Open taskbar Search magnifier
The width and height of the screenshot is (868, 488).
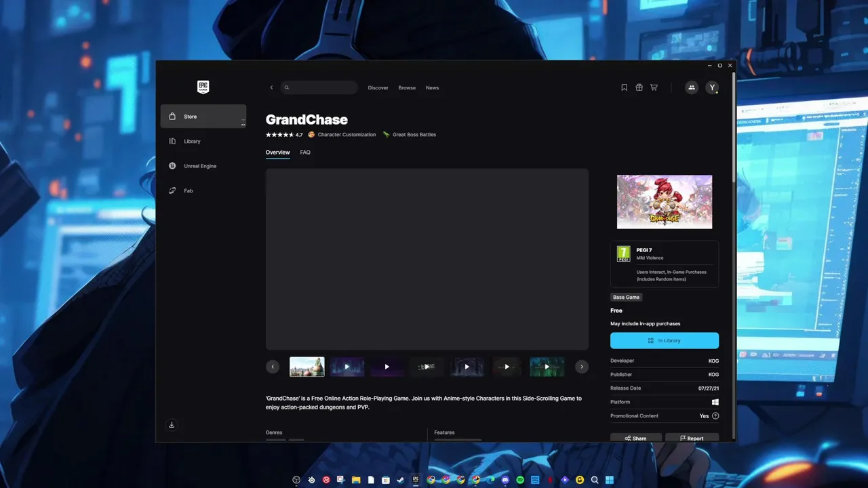click(595, 480)
